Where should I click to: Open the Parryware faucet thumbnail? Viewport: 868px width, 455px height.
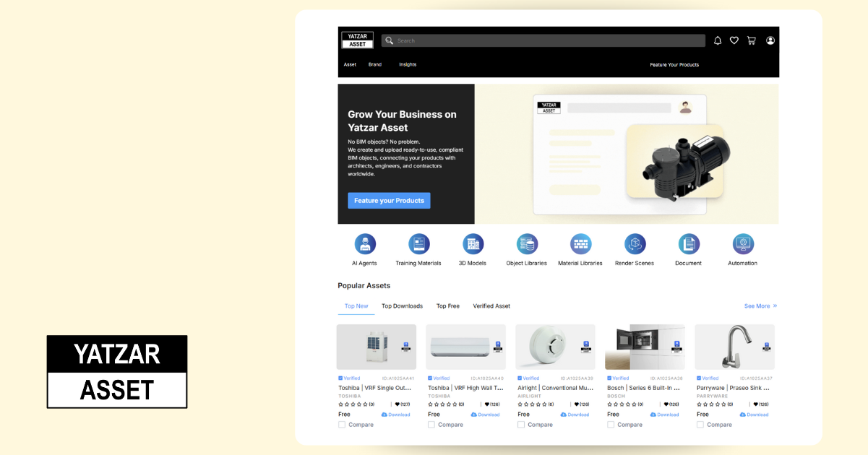pos(735,347)
